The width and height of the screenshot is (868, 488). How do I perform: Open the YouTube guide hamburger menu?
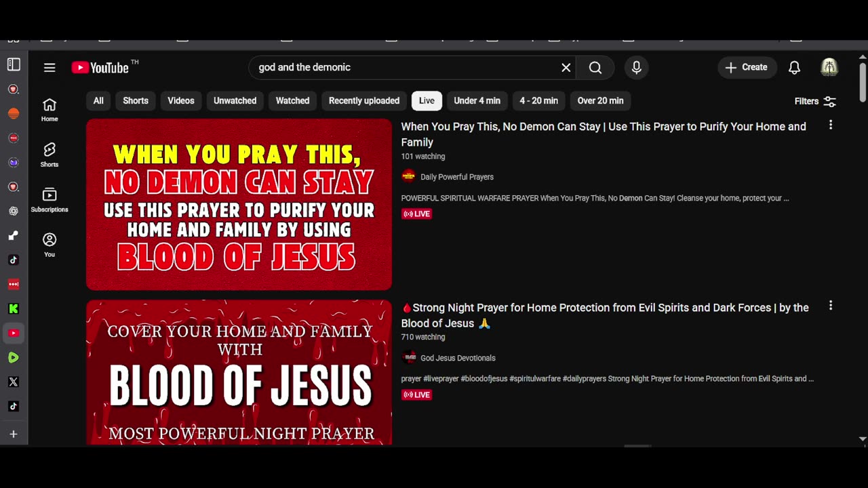click(x=50, y=67)
